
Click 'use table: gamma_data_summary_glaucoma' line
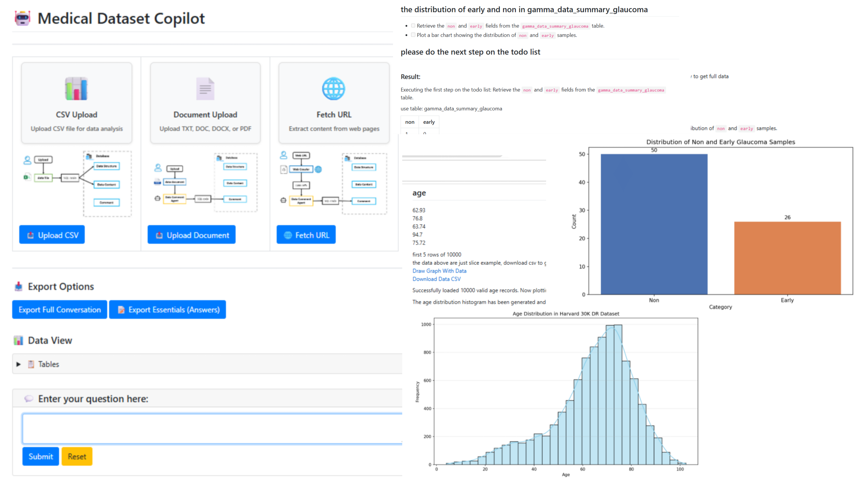pos(451,108)
